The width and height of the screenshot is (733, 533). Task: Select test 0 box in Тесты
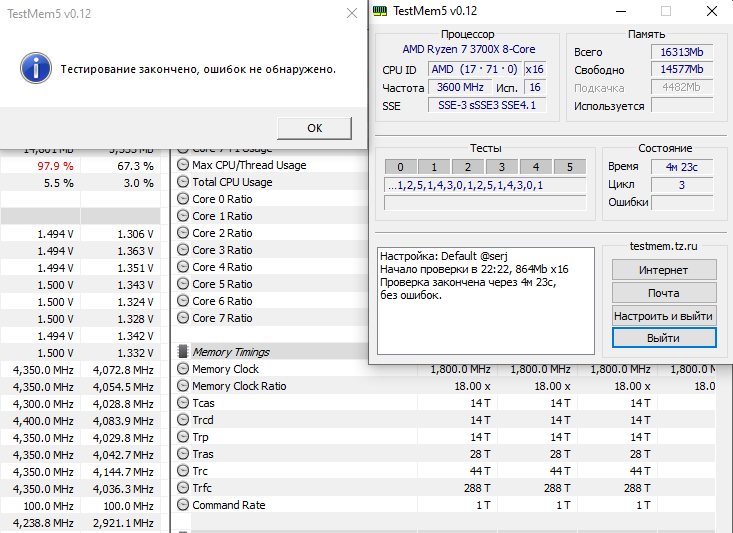pyautogui.click(x=401, y=167)
